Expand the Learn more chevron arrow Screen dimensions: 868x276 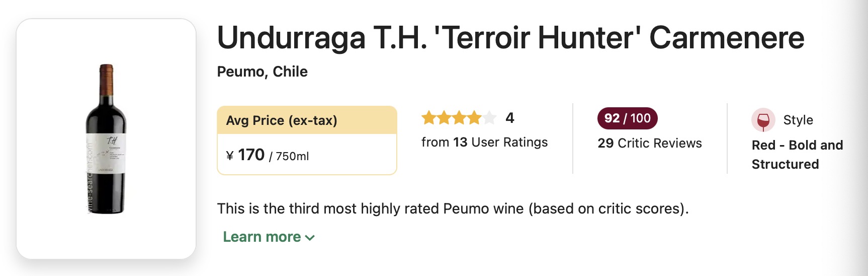(310, 238)
